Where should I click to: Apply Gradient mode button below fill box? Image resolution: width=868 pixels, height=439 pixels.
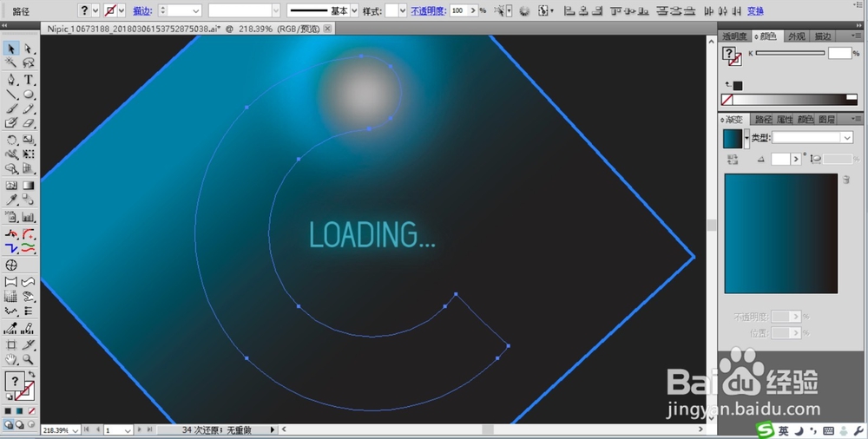tap(19, 410)
